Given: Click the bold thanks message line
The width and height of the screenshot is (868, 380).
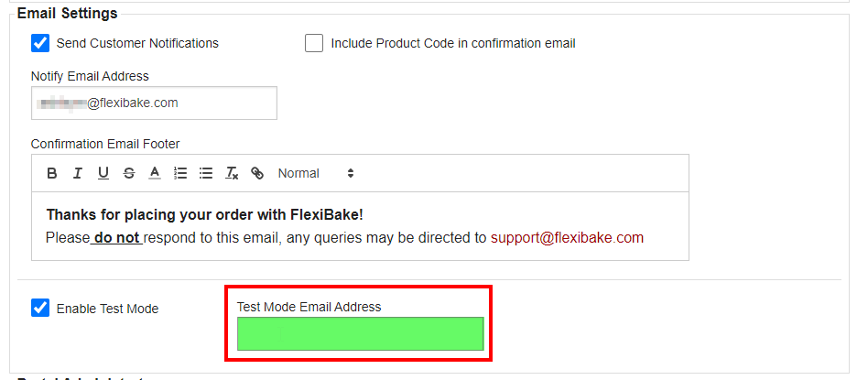Looking at the screenshot, I should tap(205, 214).
